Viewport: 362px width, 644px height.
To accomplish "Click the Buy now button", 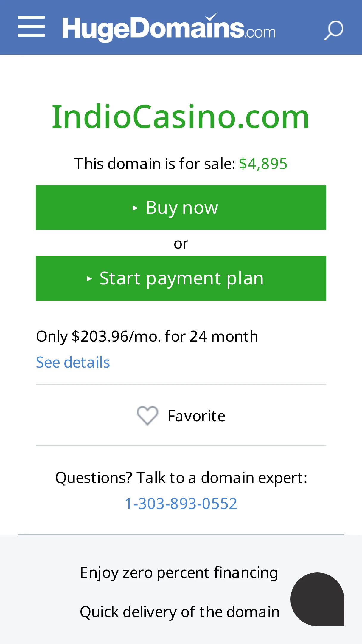I will (x=181, y=208).
